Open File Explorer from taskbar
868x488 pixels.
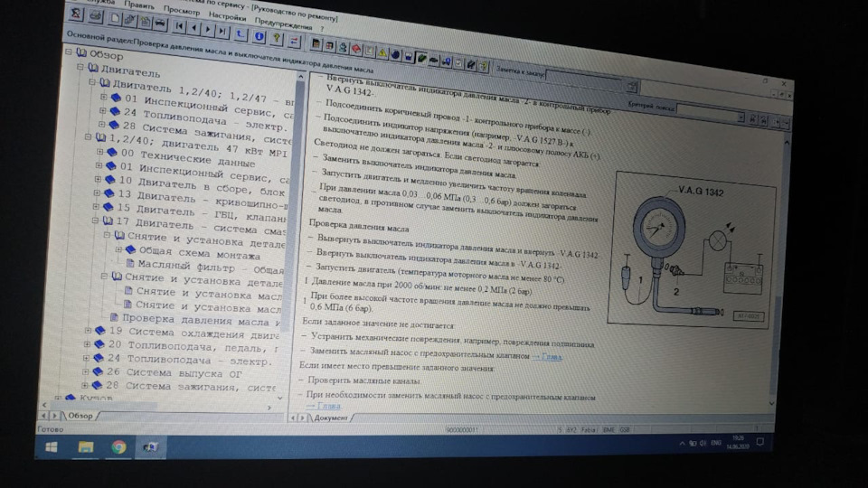pyautogui.click(x=86, y=447)
